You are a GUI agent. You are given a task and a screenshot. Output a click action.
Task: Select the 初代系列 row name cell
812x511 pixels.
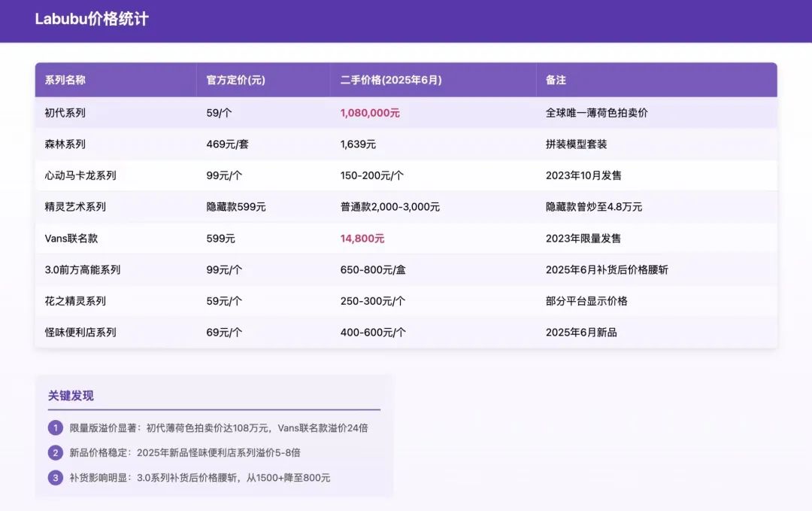[x=65, y=113]
